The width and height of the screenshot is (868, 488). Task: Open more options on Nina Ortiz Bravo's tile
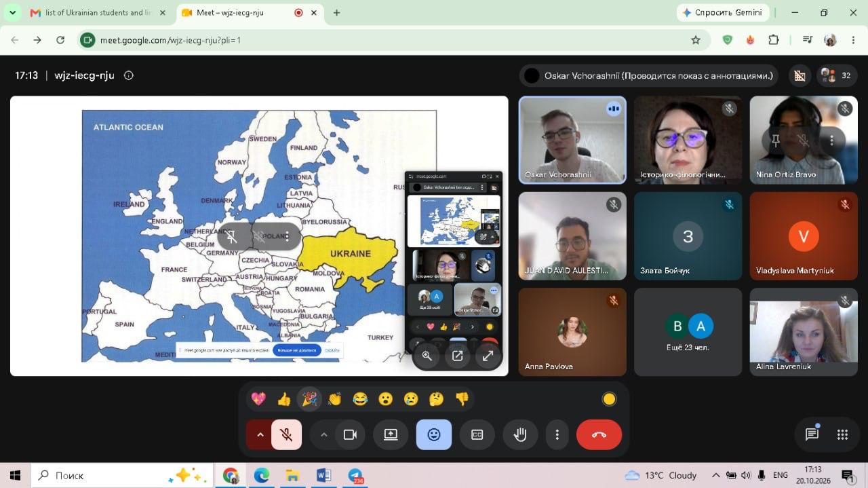tap(832, 140)
